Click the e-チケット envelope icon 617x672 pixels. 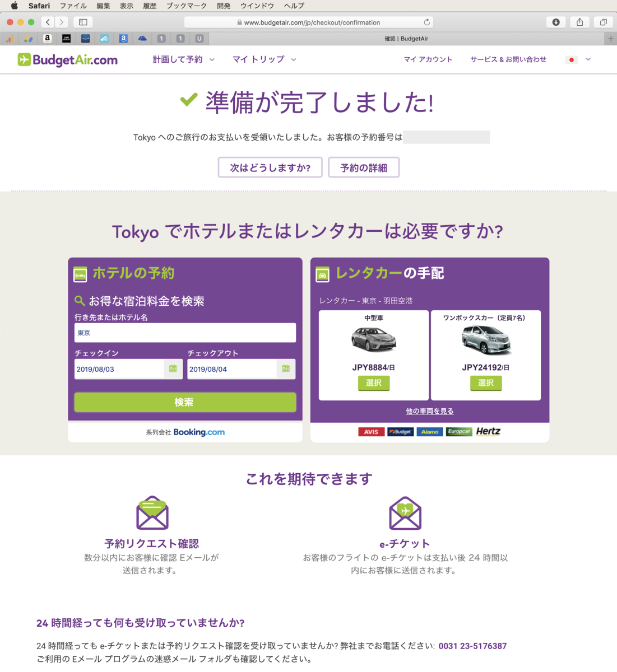405,512
